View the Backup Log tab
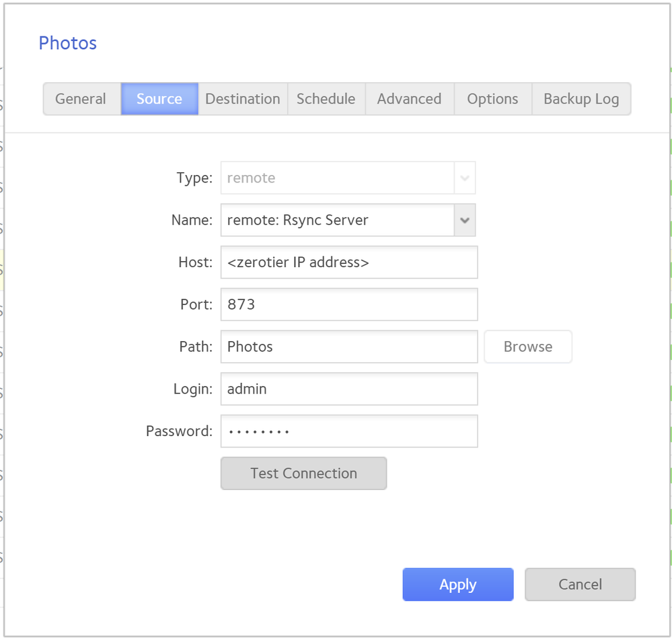672x640 pixels. tap(581, 99)
